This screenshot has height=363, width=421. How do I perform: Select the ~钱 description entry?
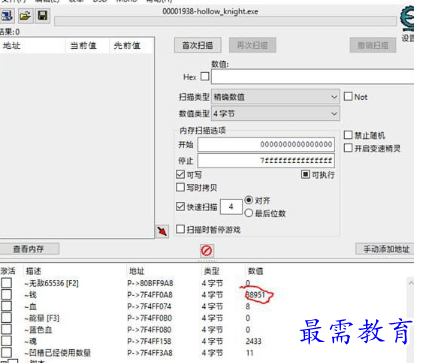tap(30, 295)
